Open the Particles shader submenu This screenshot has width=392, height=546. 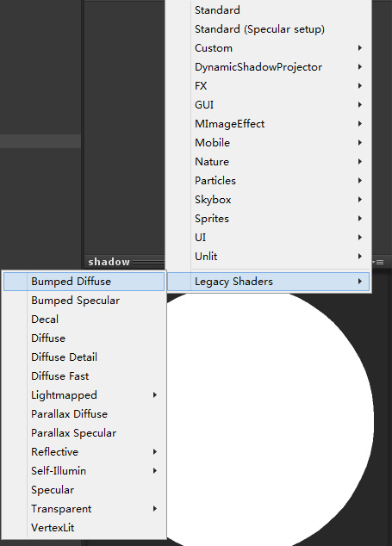[268, 180]
